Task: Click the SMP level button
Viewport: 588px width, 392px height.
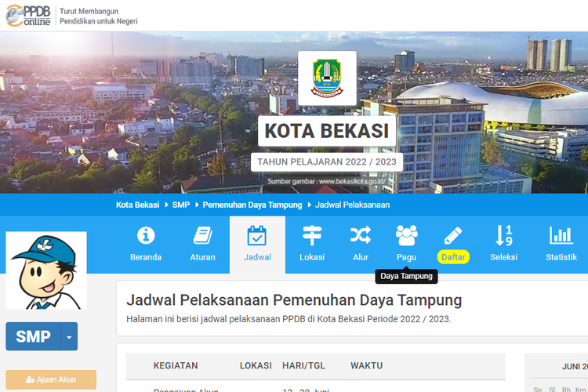Action: (34, 336)
